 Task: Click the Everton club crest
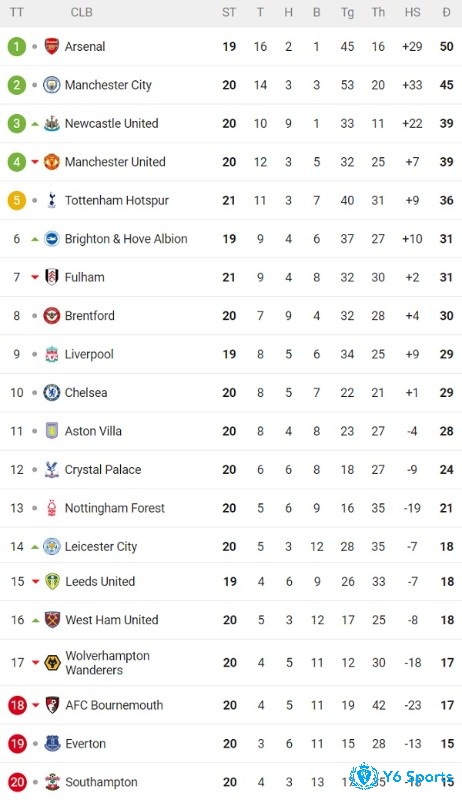(x=52, y=743)
